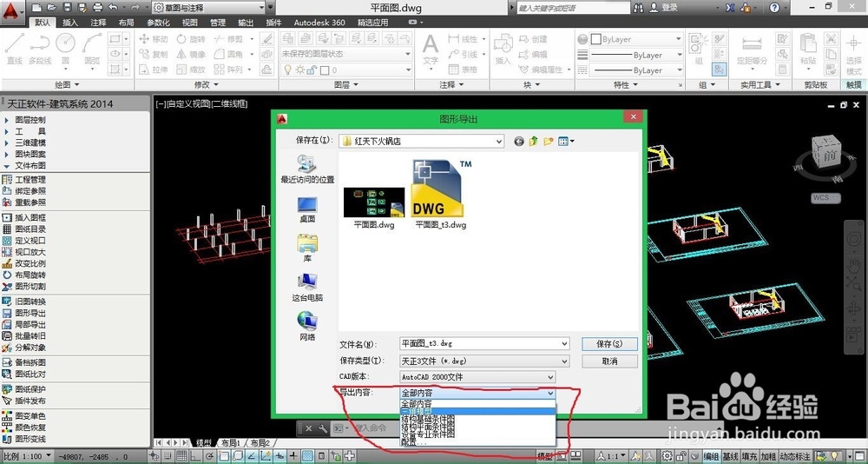Open 最近访问的位置 in dialog sidebar

[307, 169]
